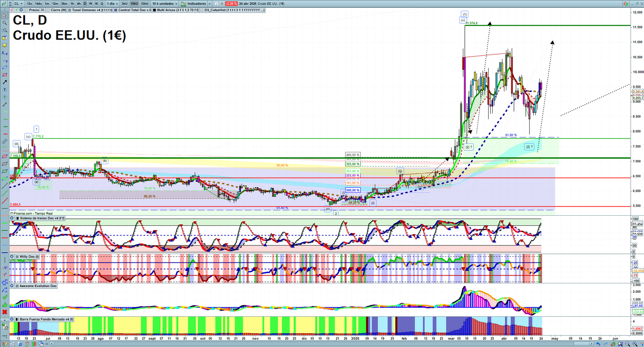
Task: Select the 56m timeframe
Action: [64, 4]
